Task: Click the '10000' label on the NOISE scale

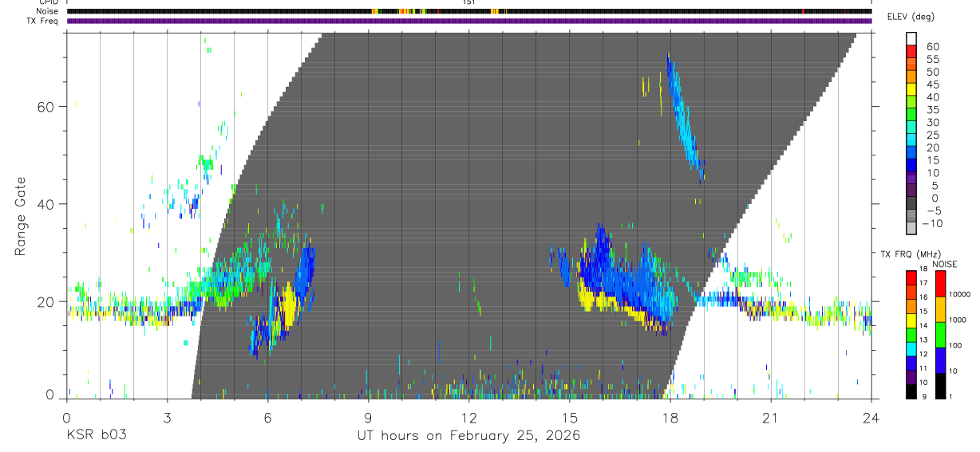Action: (x=960, y=294)
